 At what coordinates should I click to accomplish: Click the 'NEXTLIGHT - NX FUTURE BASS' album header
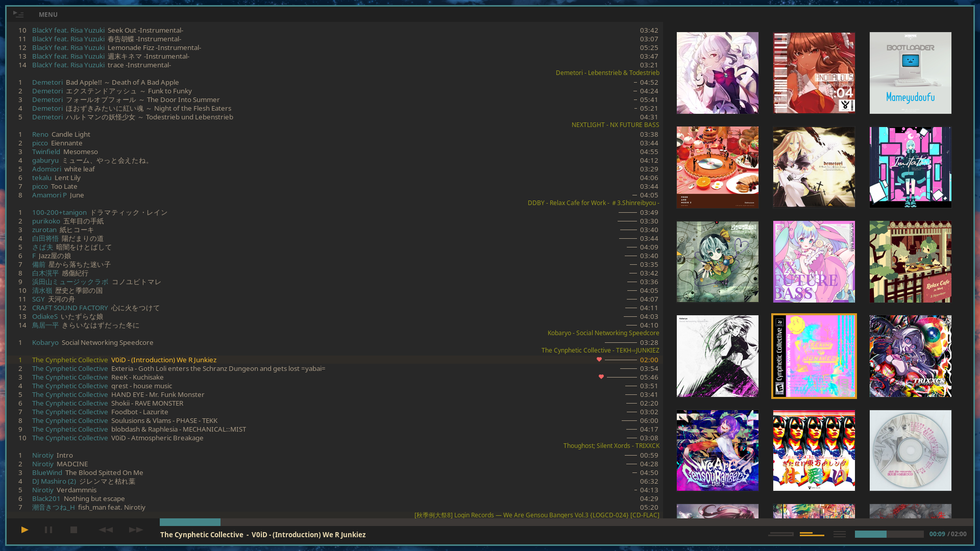(x=615, y=124)
